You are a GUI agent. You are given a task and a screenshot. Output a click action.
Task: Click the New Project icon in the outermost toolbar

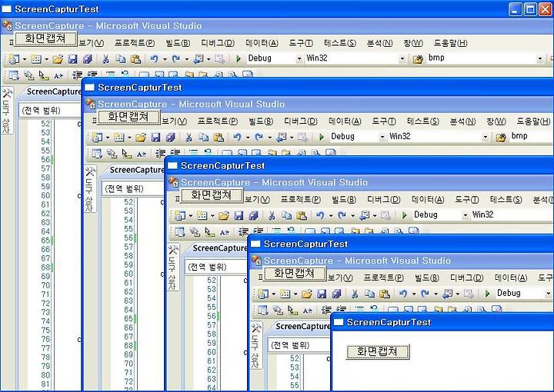pos(14,59)
